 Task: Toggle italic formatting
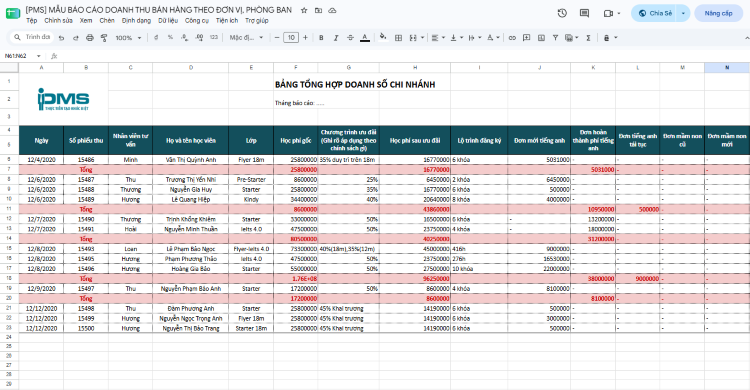pos(336,37)
